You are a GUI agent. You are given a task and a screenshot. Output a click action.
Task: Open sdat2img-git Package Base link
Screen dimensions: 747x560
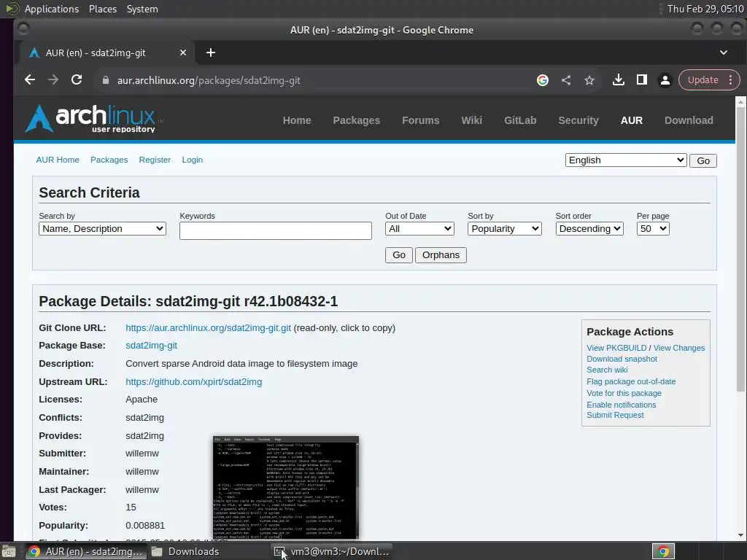pos(152,346)
